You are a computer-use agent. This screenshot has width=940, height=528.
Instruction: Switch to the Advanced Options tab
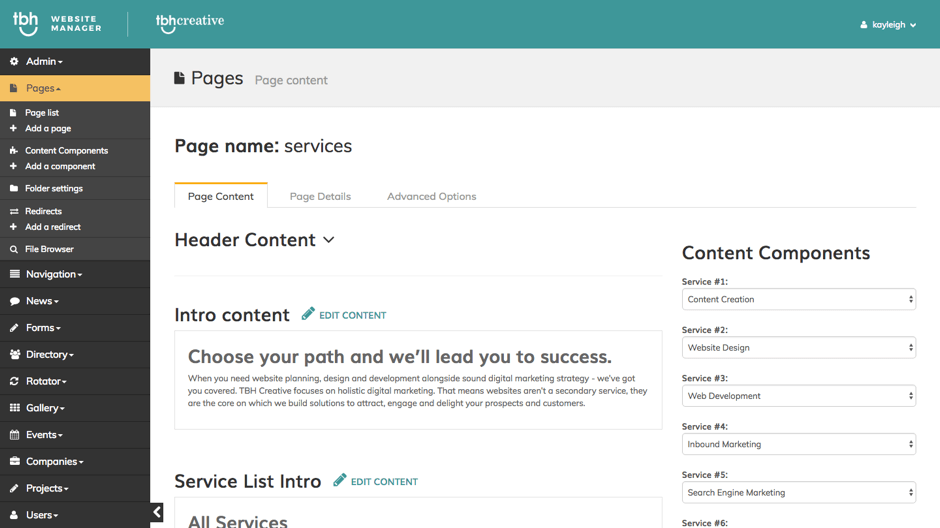(432, 196)
